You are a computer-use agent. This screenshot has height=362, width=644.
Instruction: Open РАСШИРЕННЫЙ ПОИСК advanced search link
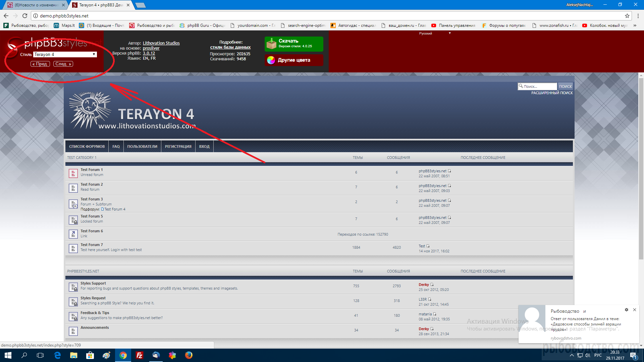[x=552, y=93]
